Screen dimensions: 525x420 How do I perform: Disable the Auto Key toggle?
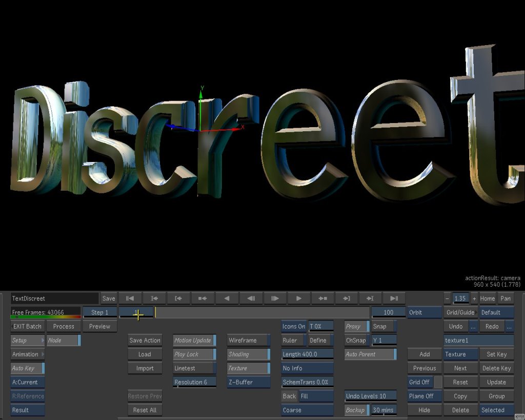pos(28,368)
